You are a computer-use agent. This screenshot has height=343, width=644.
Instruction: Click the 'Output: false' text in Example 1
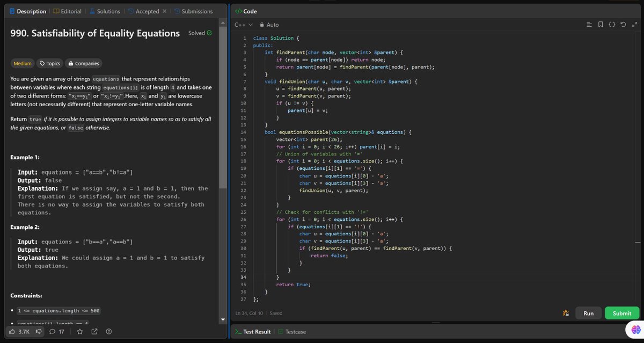[39, 181]
